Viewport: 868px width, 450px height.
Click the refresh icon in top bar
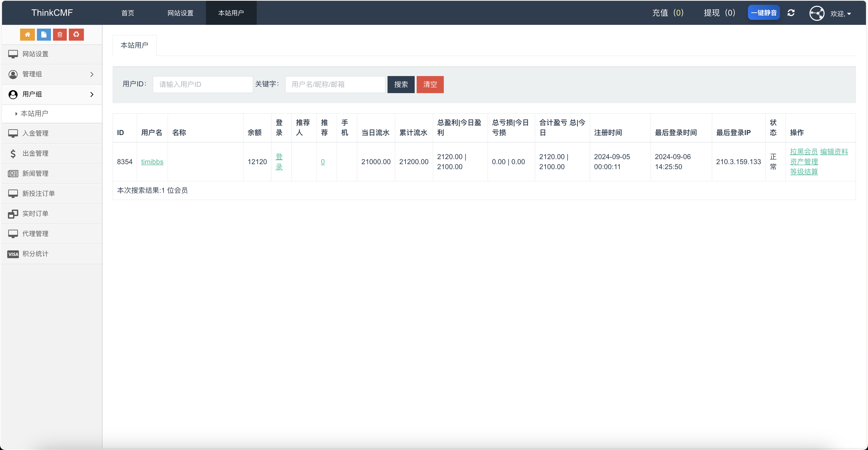[x=791, y=13]
